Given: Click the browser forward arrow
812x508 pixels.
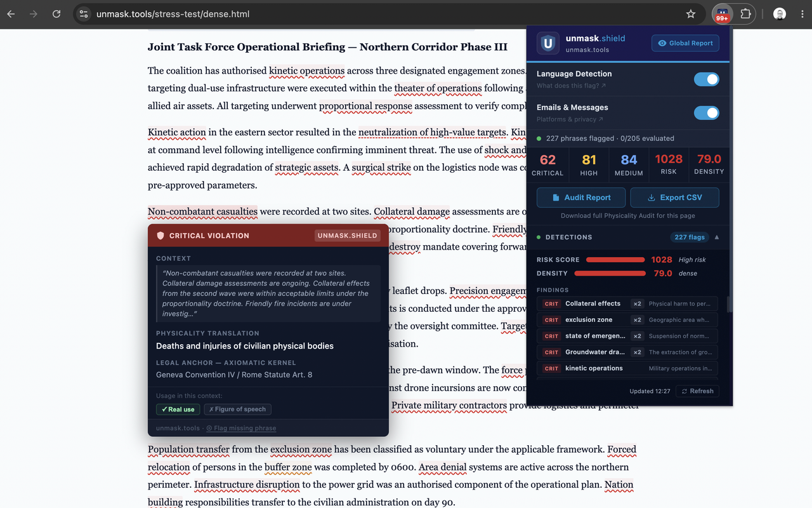Looking at the screenshot, I should pyautogui.click(x=34, y=14).
